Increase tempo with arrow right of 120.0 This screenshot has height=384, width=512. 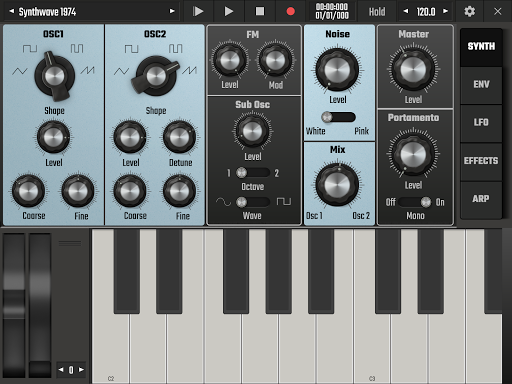click(445, 11)
